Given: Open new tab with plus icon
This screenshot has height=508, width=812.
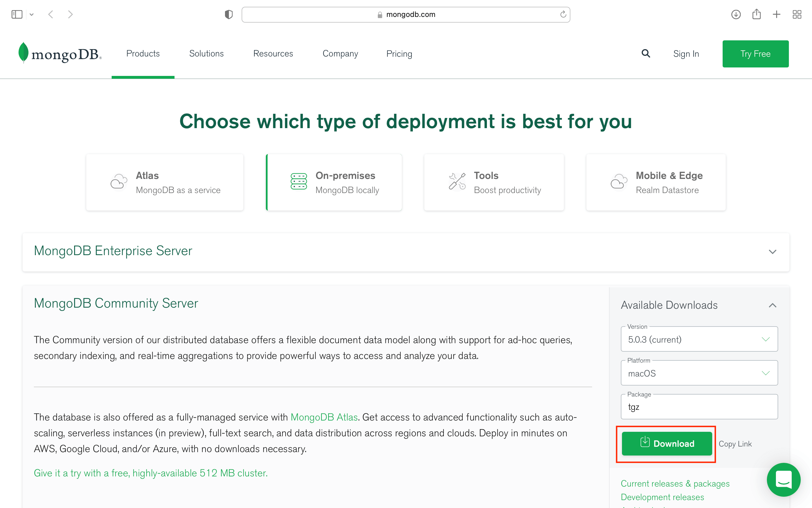Looking at the screenshot, I should pyautogui.click(x=776, y=14).
